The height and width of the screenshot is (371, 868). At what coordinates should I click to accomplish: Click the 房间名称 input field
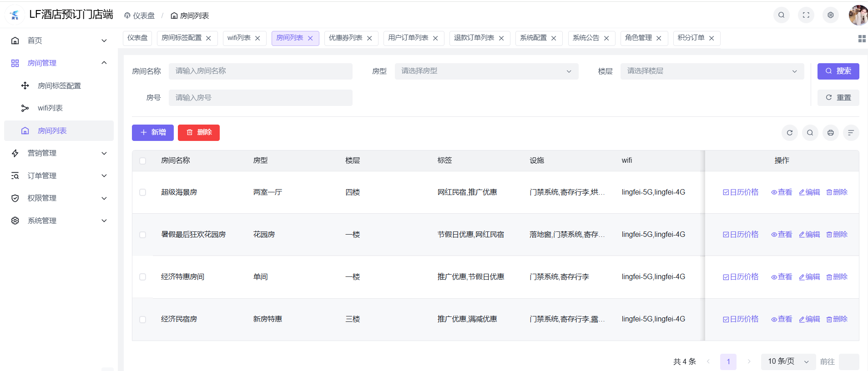point(260,71)
